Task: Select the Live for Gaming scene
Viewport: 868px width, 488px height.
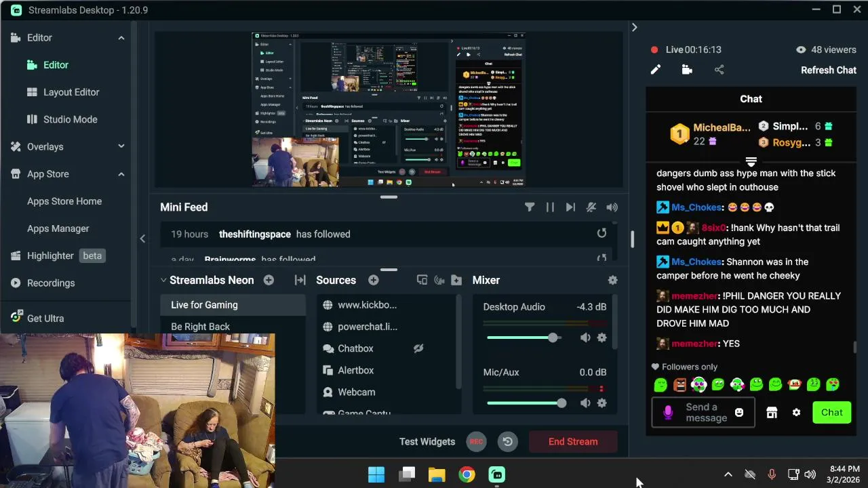Action: [233, 305]
